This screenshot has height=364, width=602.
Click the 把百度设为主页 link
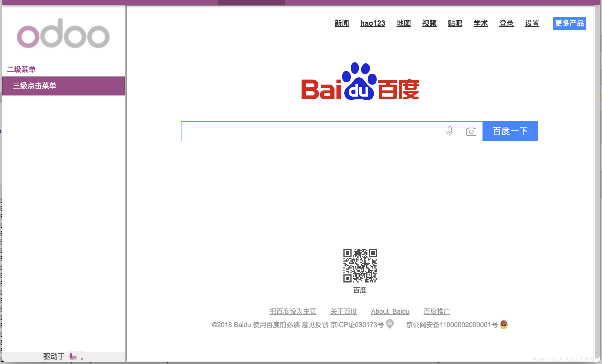coord(293,311)
